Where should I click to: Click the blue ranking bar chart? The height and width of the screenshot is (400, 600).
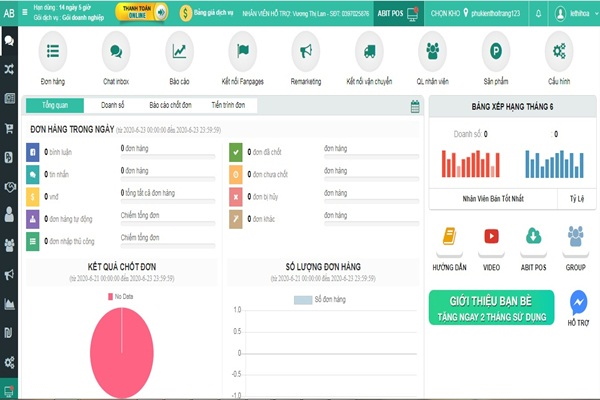(554, 164)
